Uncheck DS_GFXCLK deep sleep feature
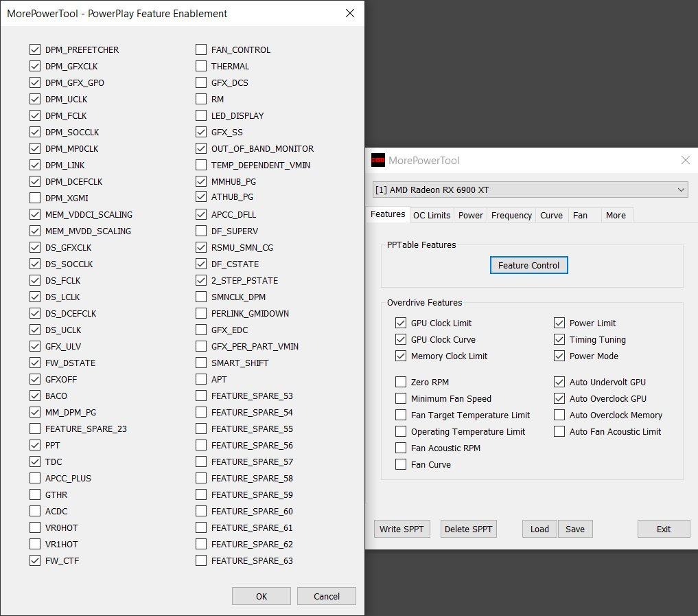Viewport: 698px width, 616px height. point(35,247)
